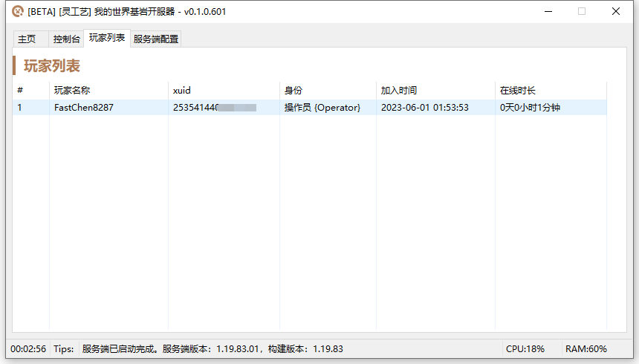Click the xuid column header
The width and height of the screenshot is (639, 364).
[182, 91]
